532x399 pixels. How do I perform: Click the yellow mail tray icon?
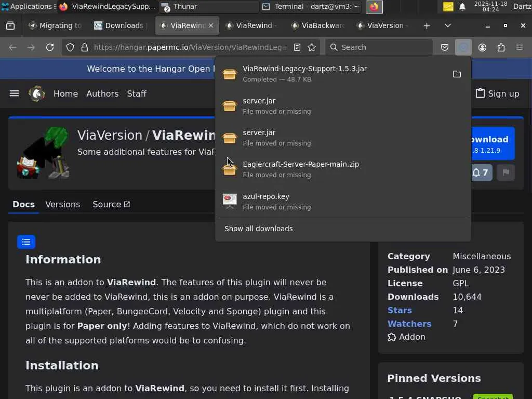448,7
